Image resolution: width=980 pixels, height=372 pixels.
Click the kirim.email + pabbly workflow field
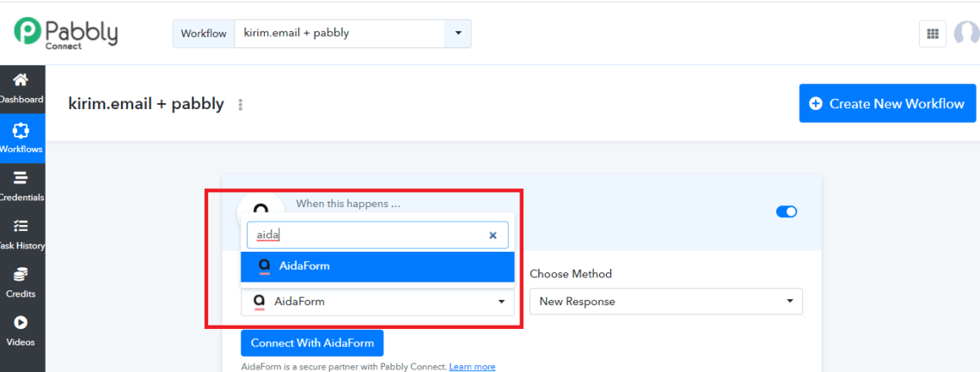(340, 34)
